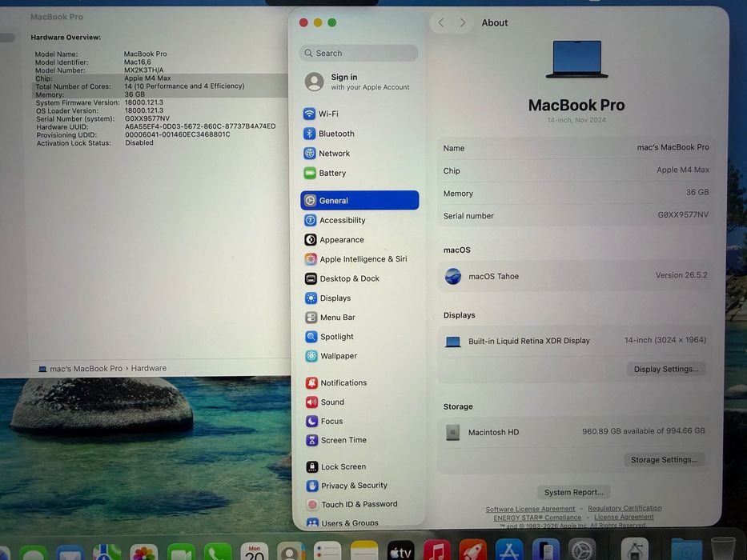747x560 pixels.
Task: Click the Model Number MX2K3TH/A value
Action: click(x=144, y=70)
